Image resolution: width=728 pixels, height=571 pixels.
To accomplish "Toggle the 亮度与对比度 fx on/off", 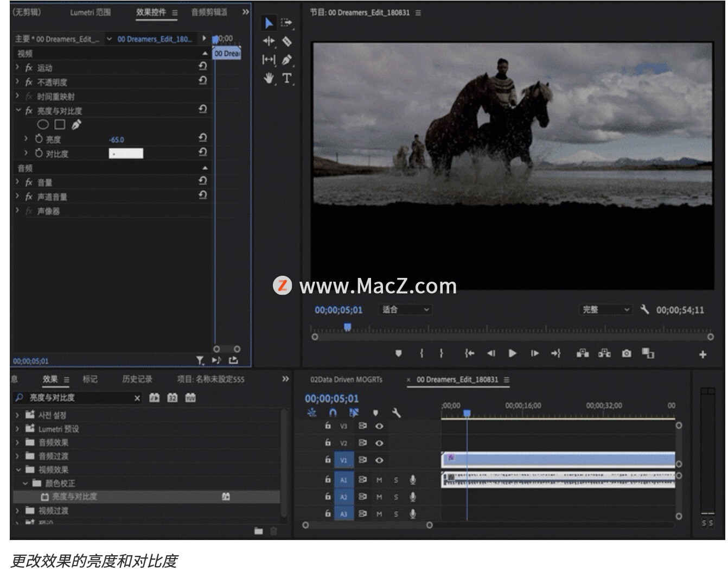I will tap(29, 111).
